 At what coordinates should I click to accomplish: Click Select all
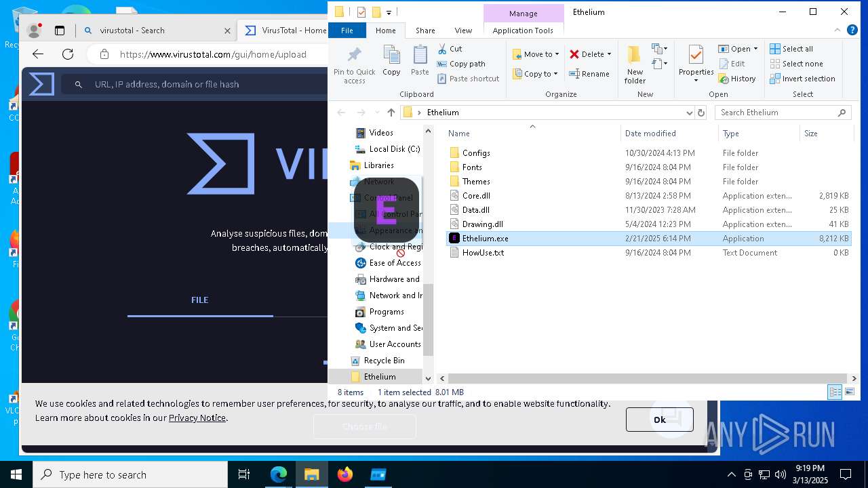[x=791, y=49]
